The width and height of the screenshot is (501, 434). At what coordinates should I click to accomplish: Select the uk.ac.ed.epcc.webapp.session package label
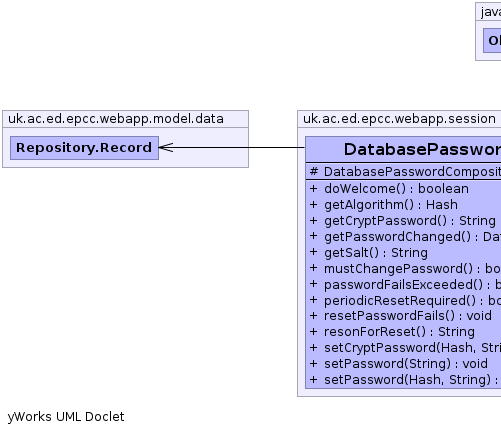click(x=399, y=119)
